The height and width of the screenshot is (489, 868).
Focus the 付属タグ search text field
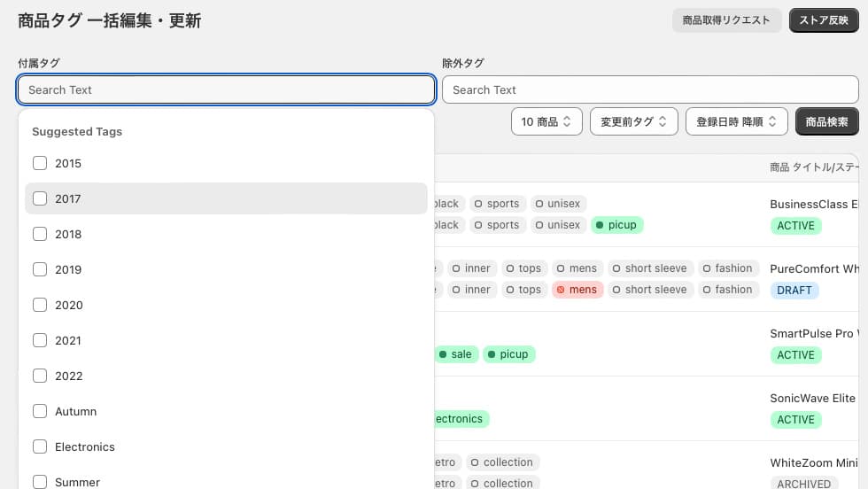[226, 89]
